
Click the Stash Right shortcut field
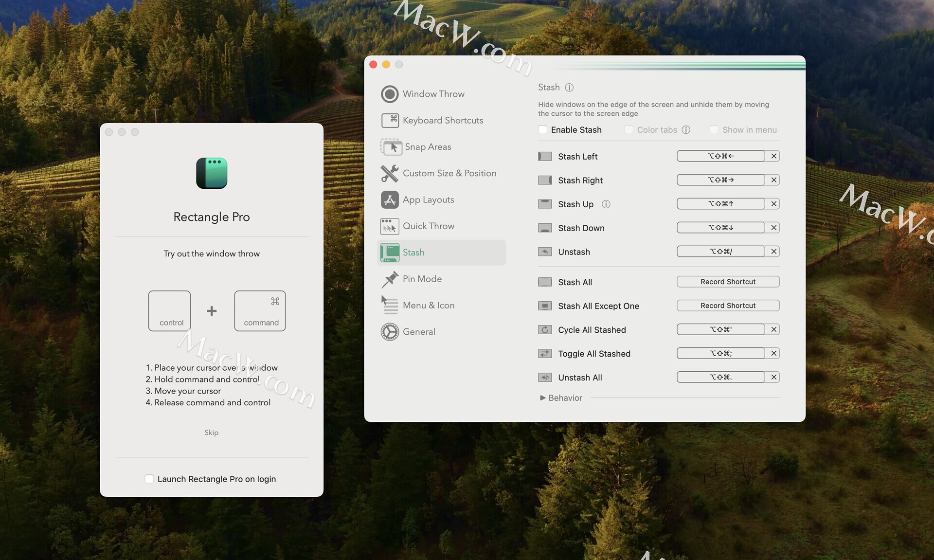coord(721,180)
